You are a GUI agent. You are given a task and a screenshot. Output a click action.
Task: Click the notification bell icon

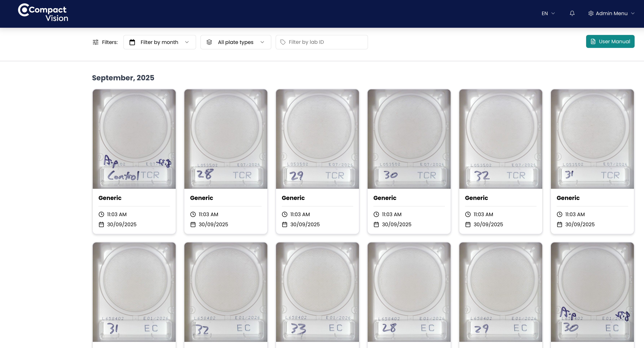(572, 14)
